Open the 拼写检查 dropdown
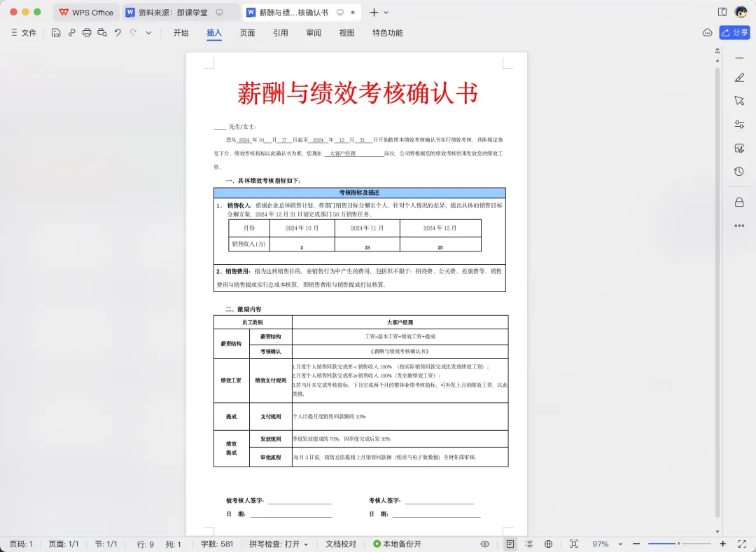Image resolution: width=756 pixels, height=552 pixels. pos(279,544)
